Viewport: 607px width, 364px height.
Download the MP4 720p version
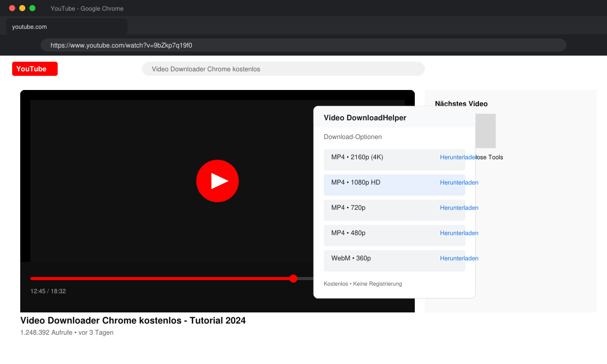tap(459, 208)
